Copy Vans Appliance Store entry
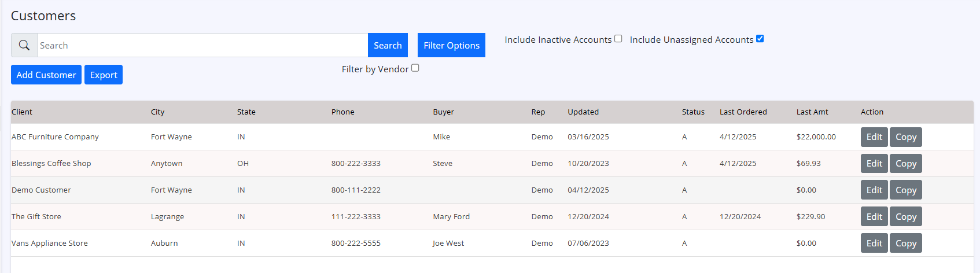 coord(905,244)
